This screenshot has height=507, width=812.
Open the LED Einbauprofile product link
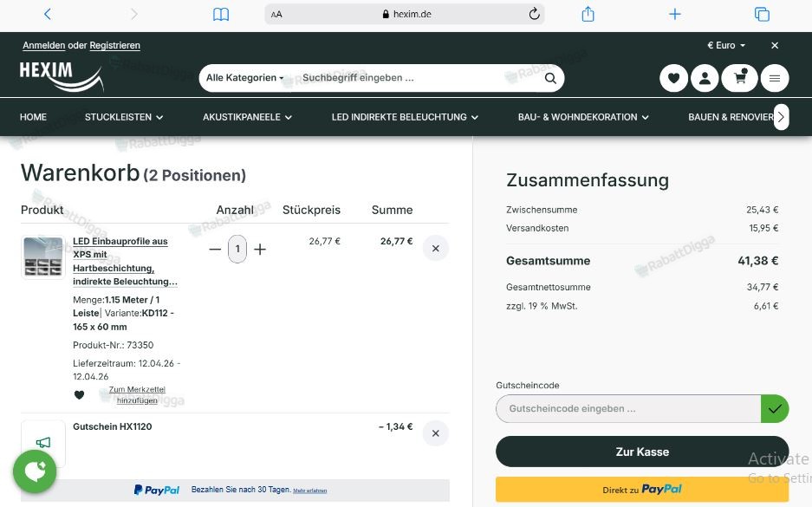click(125, 262)
